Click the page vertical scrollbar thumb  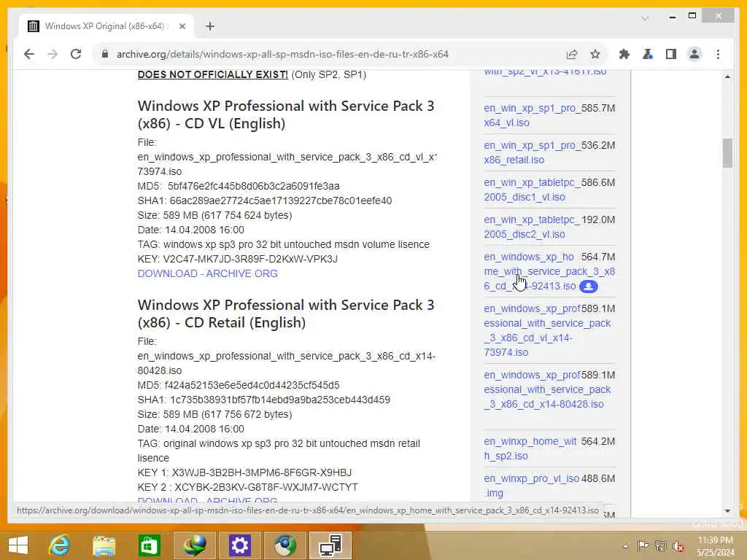(x=727, y=153)
